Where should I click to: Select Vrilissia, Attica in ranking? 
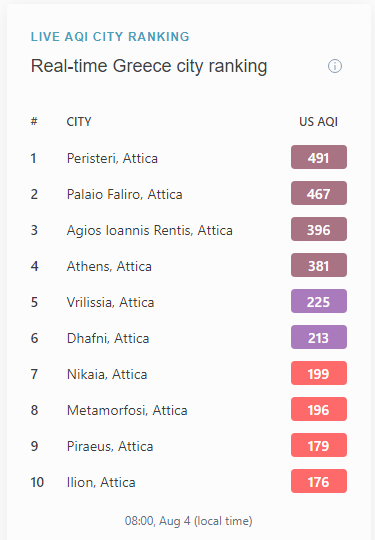pyautogui.click(x=111, y=302)
